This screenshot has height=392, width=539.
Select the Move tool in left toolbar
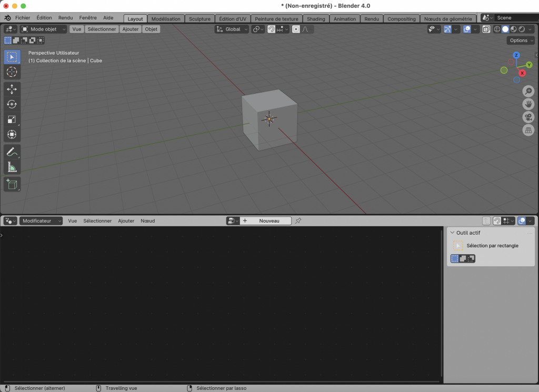coord(12,89)
